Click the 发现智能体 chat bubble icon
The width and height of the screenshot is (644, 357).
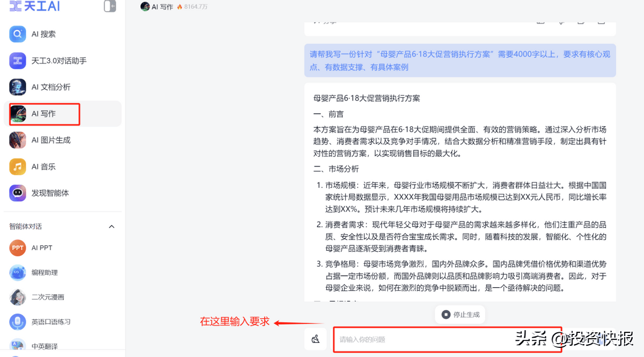(x=18, y=193)
